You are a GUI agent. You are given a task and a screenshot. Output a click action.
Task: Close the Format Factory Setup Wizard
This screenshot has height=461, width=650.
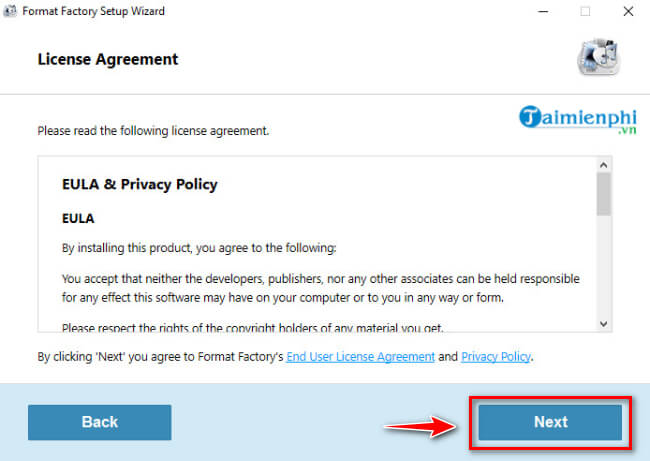tap(628, 12)
